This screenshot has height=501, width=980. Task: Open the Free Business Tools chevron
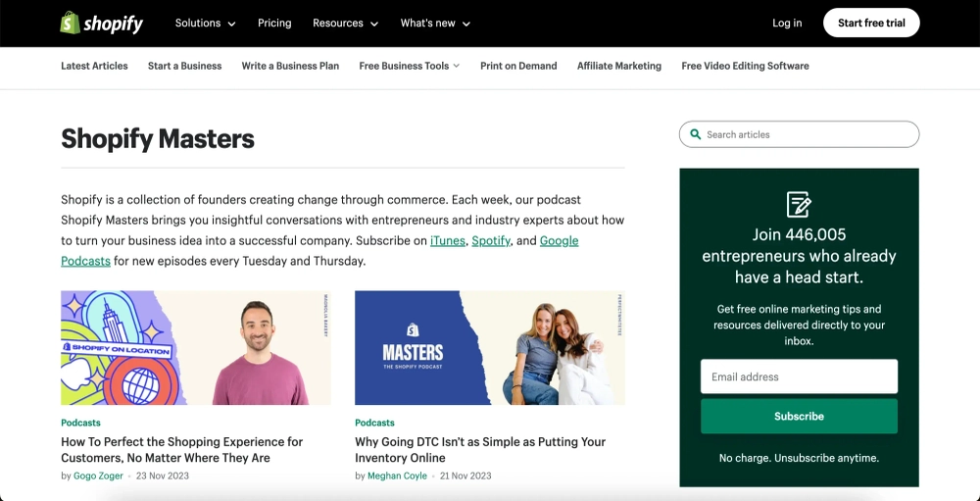click(457, 66)
